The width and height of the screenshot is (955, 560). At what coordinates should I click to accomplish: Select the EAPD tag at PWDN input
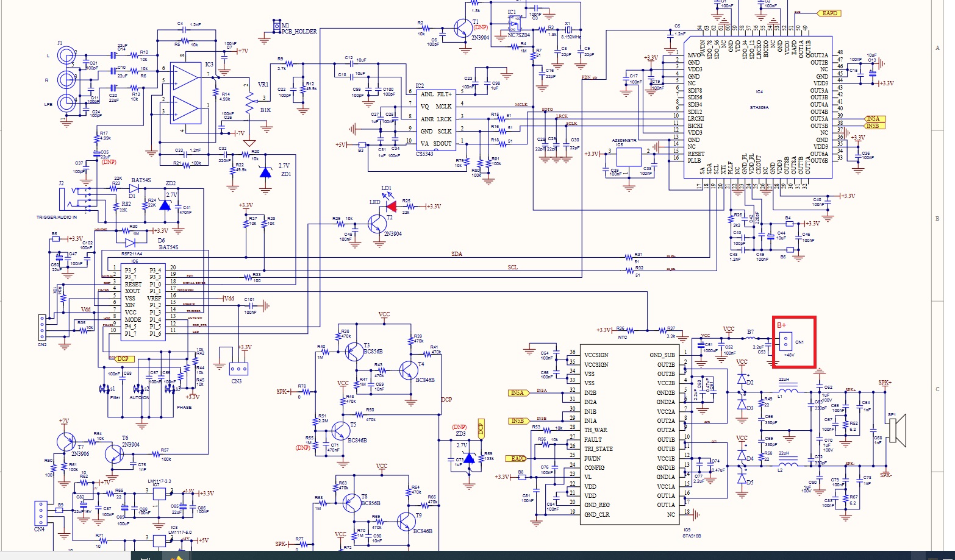[x=517, y=458]
